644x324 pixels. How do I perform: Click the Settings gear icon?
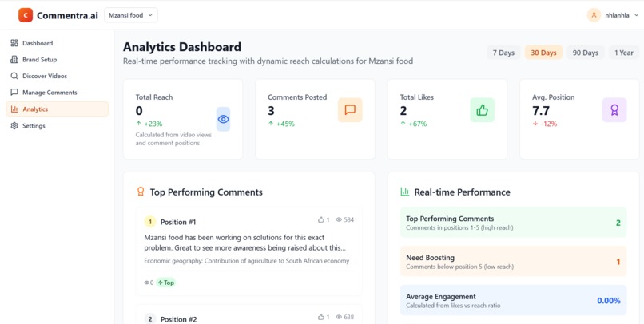14,126
